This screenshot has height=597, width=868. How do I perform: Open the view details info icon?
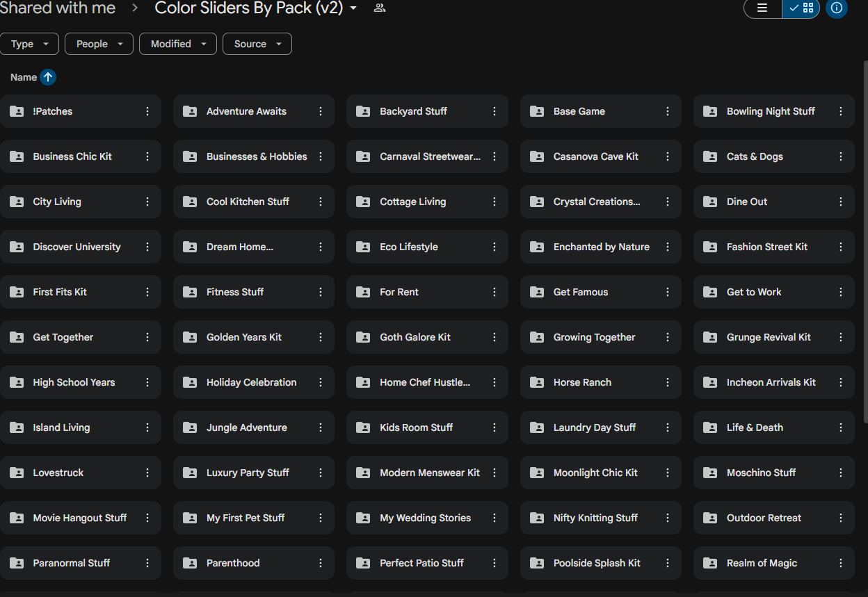point(837,8)
